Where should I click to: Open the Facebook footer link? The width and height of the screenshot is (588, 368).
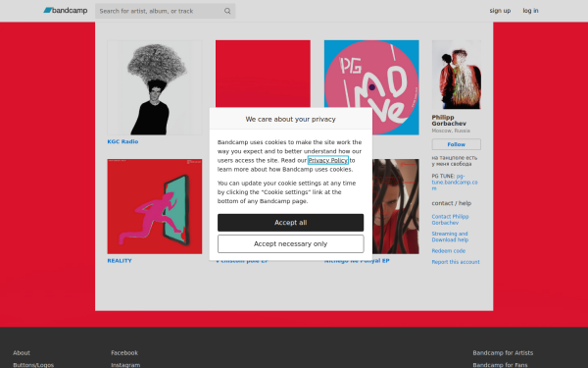pos(124,353)
